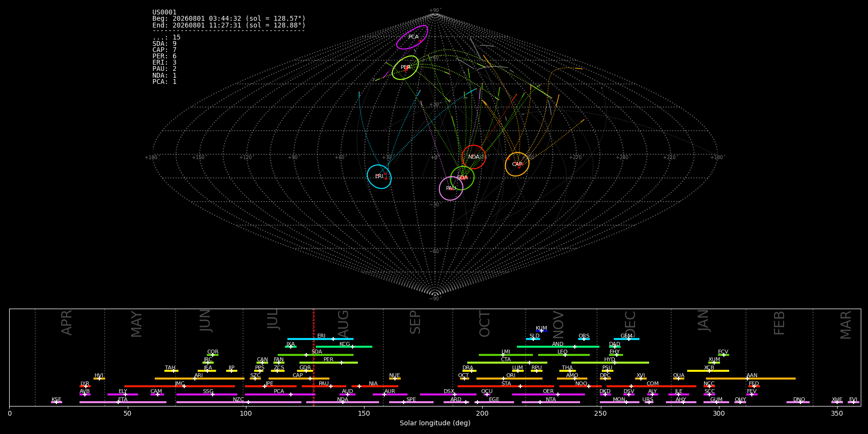Pick the red NDA radiant circle
Screen dimensions: 868x434
pyautogui.click(x=474, y=157)
